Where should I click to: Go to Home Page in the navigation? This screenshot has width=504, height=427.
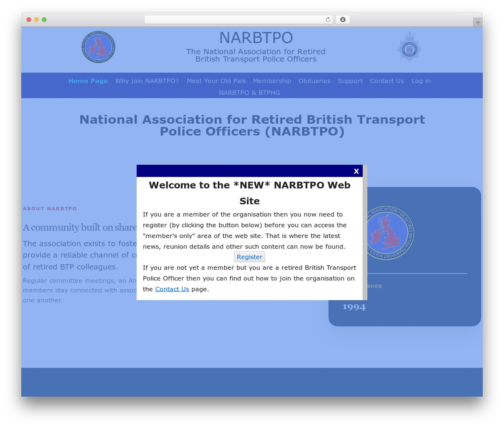click(x=88, y=81)
